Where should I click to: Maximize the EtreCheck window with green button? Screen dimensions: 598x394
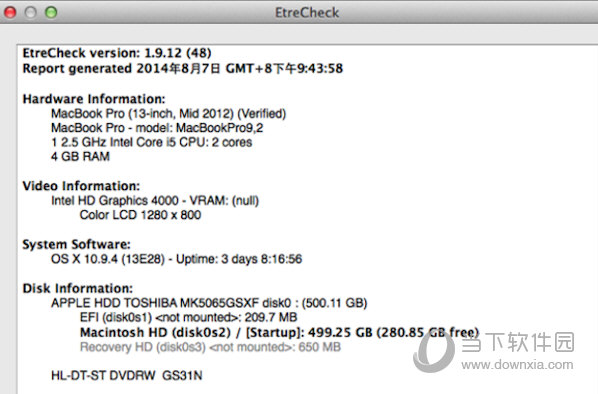coord(51,13)
